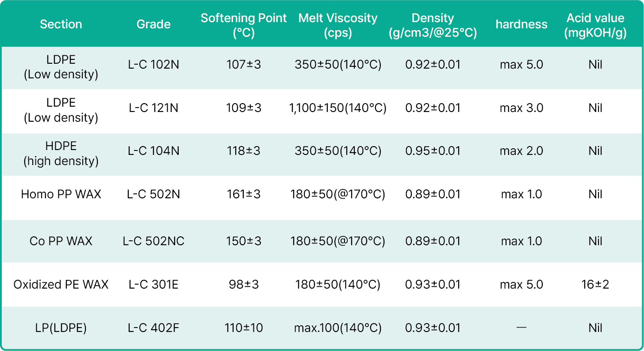
Task: Click the L-C 121N grade cell
Action: [x=153, y=108]
